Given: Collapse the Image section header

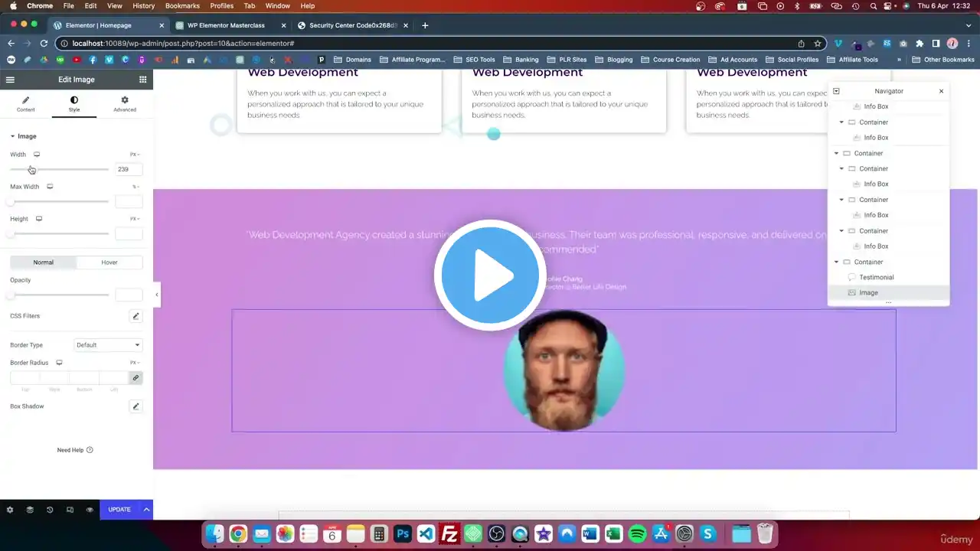Looking at the screenshot, I should tap(23, 136).
